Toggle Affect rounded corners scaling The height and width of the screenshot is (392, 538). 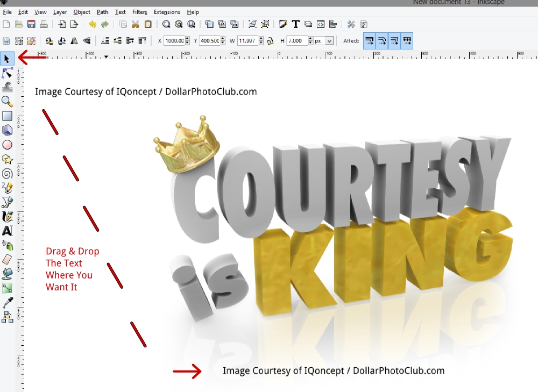[x=382, y=41]
